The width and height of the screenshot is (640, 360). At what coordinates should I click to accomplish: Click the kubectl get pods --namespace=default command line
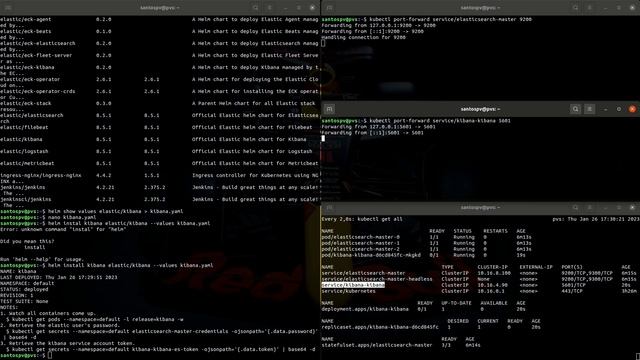pos(95,319)
